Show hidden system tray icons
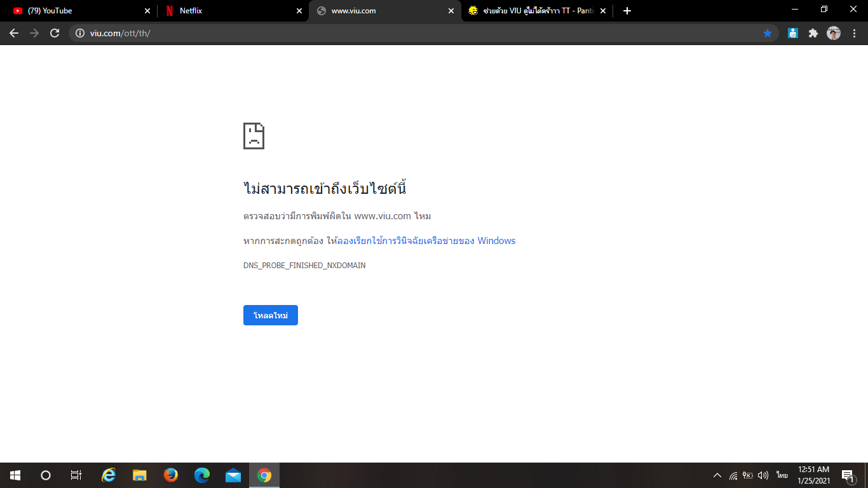This screenshot has width=868, height=488. 717,475
